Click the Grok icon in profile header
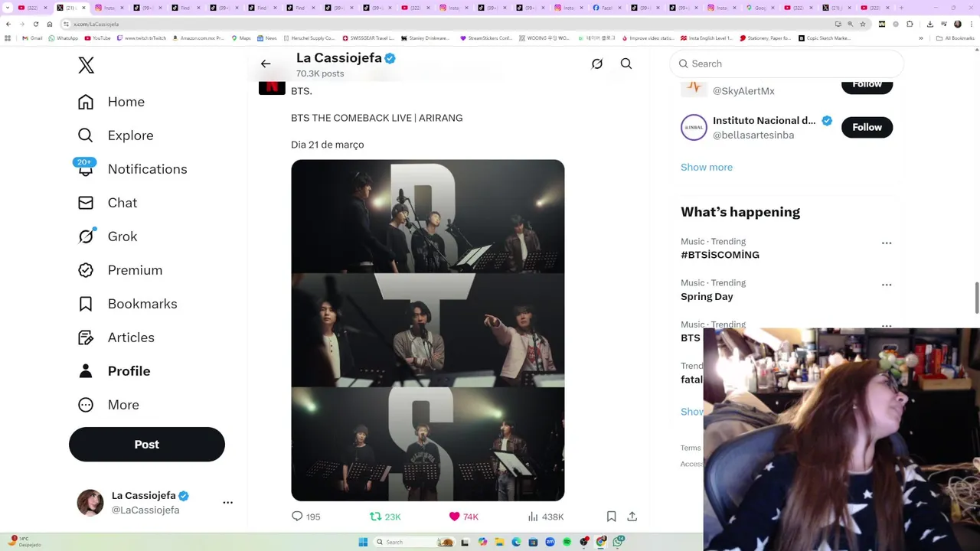This screenshot has width=980, height=551. coord(597,64)
